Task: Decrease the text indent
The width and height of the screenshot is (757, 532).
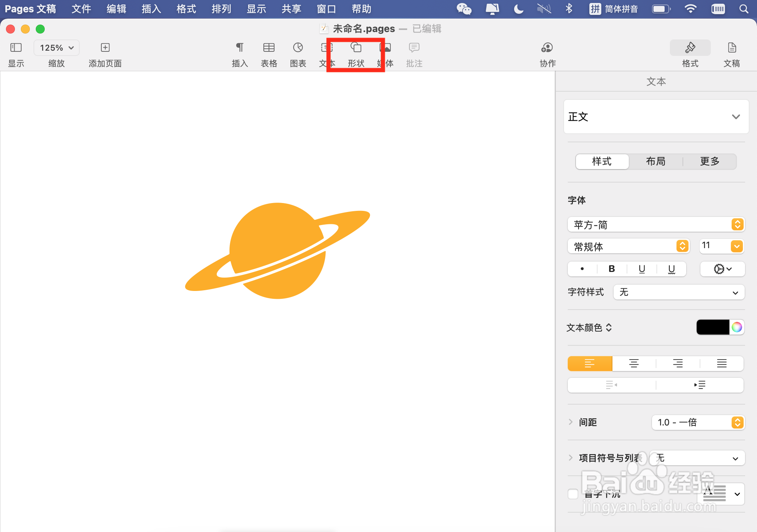Action: (x=611, y=385)
